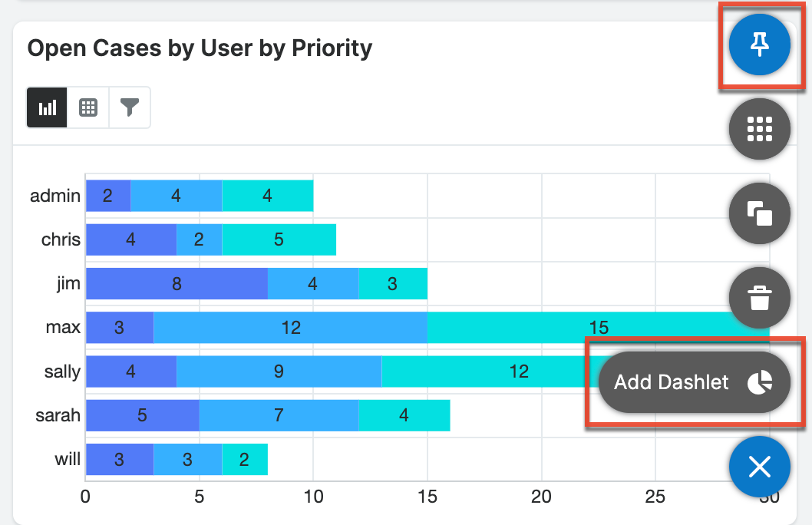
Task: Select sarah's bar segment showing 7
Action: click(279, 415)
